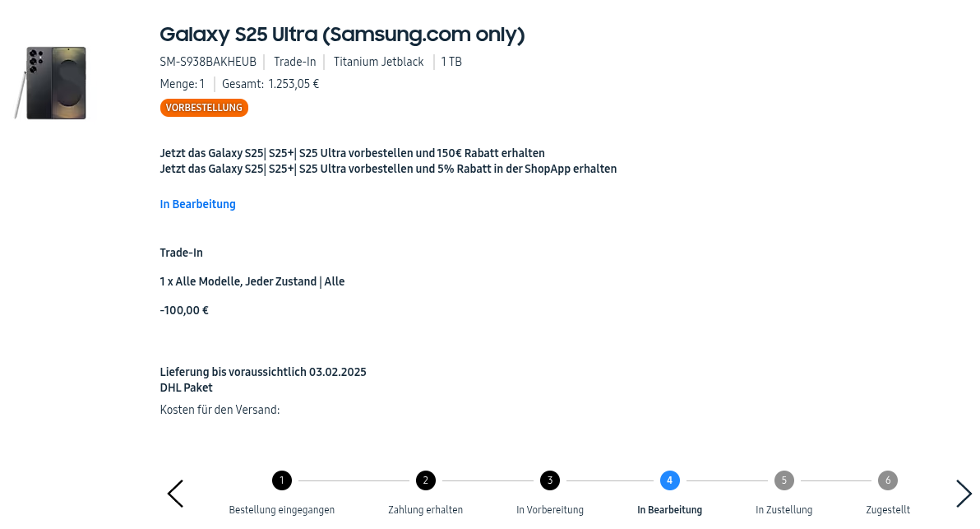This screenshot has width=980, height=529.
Task: Click the Bestellung eingegangen step label
Action: pyautogui.click(x=282, y=510)
